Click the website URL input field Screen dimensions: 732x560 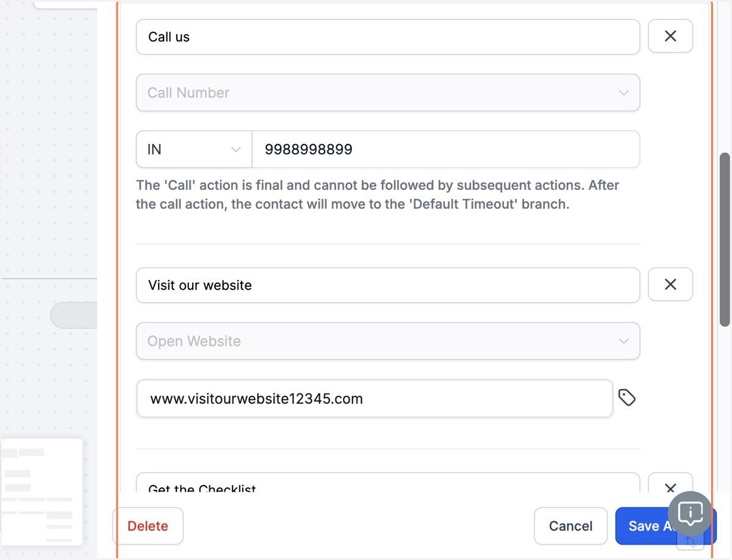[x=375, y=399]
